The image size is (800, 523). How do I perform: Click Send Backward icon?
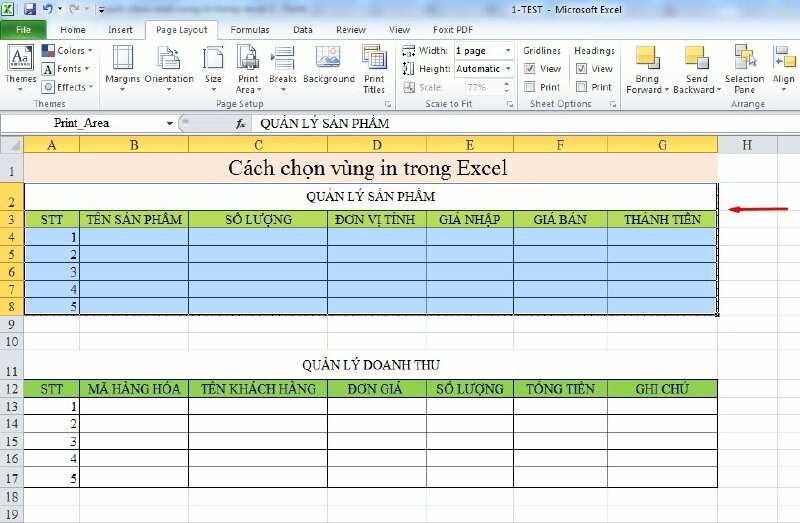696,57
